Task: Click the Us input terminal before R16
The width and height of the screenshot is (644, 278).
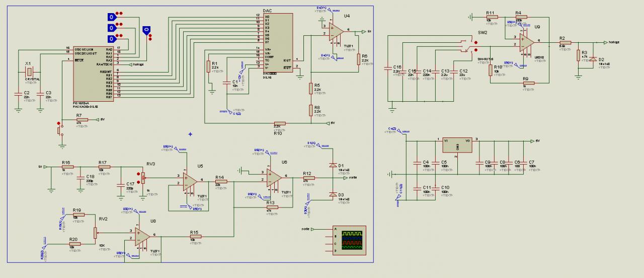Action: pos(42,167)
